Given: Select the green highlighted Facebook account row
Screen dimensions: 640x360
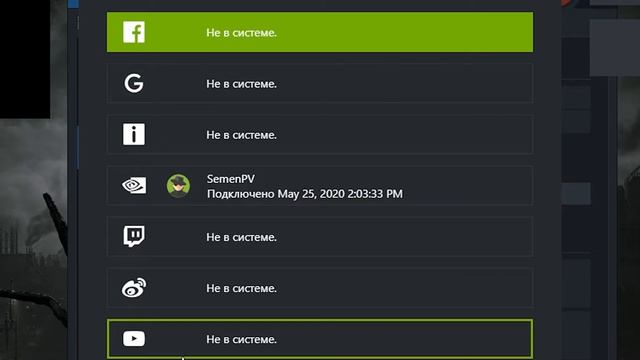Looking at the screenshot, I should [320, 32].
